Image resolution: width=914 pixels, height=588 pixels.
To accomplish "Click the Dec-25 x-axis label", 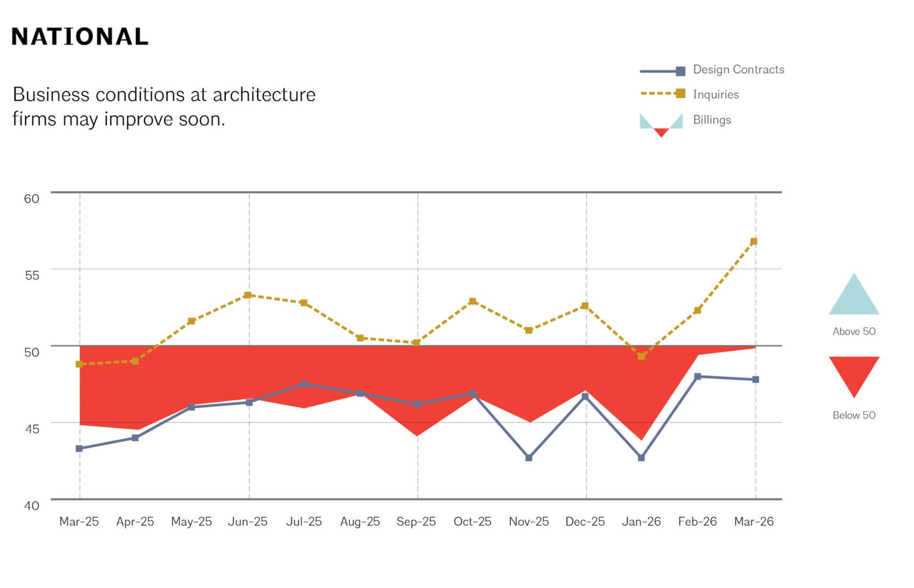I will click(585, 522).
